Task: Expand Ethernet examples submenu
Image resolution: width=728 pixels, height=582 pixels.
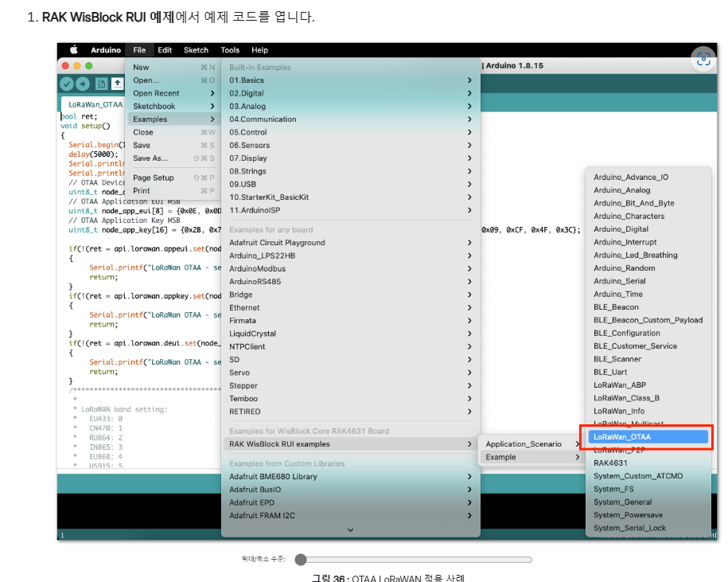Action: tap(351, 308)
